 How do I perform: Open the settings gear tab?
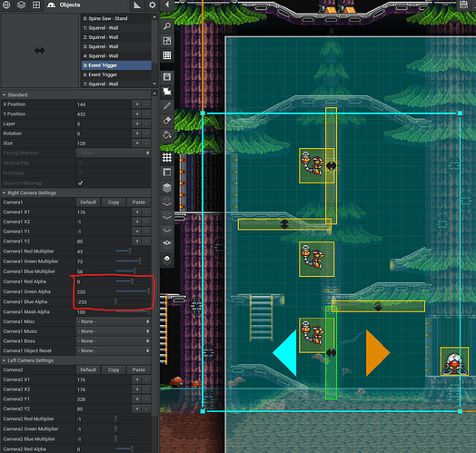tap(153, 5)
